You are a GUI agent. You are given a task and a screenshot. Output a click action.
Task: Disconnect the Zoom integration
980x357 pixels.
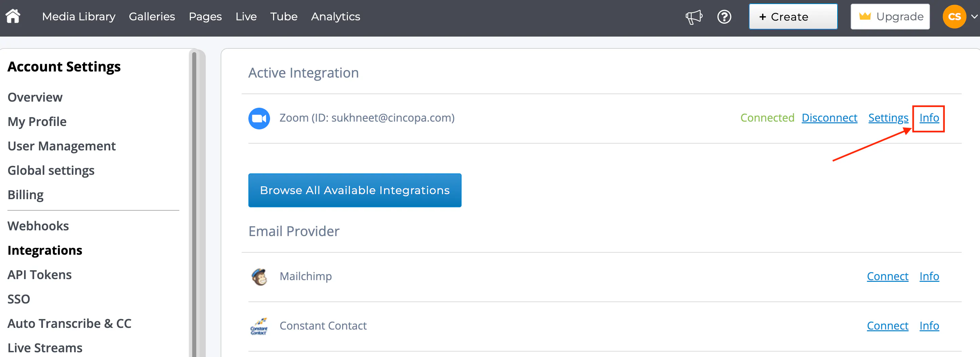(x=829, y=118)
